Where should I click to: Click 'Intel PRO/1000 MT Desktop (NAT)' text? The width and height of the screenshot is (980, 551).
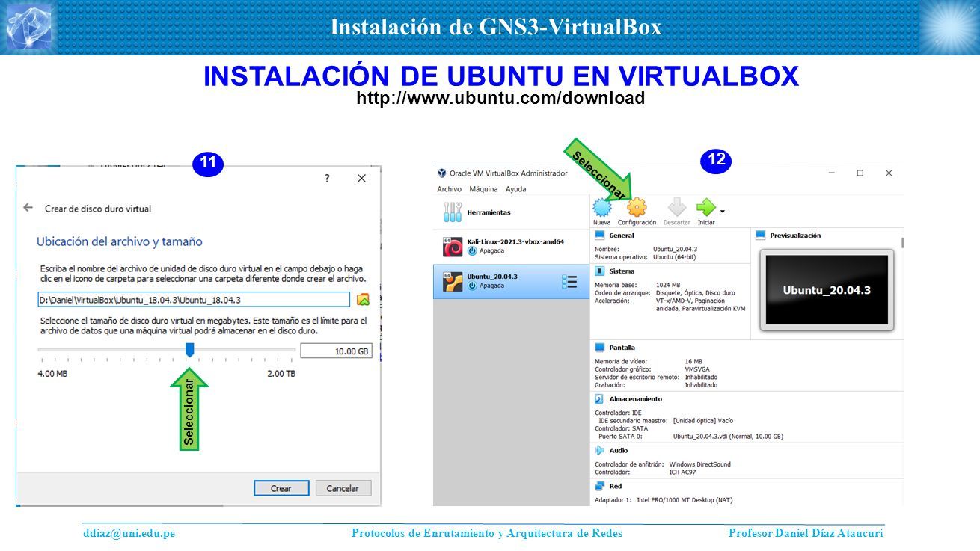point(685,499)
